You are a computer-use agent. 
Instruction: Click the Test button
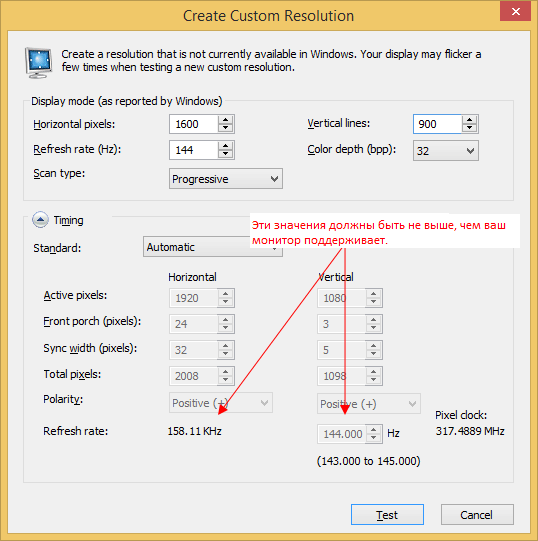point(387,514)
